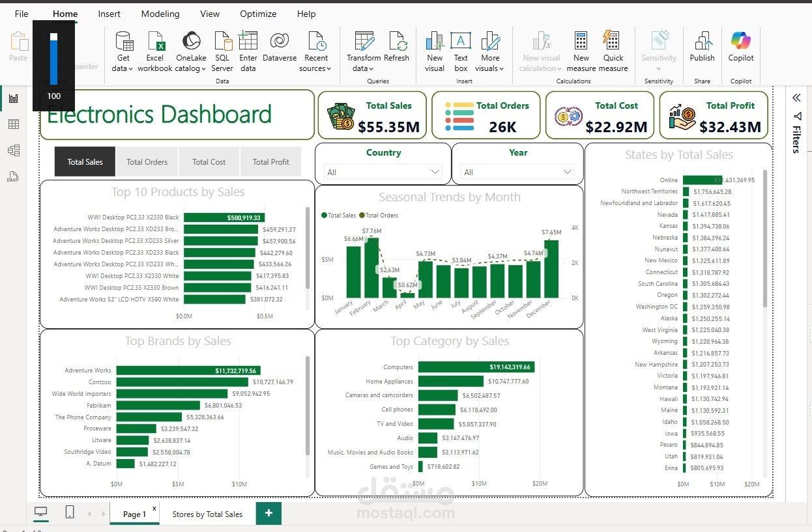Image resolution: width=812 pixels, height=532 pixels.
Task: Select the Total Profit measure button
Action: [x=270, y=161]
